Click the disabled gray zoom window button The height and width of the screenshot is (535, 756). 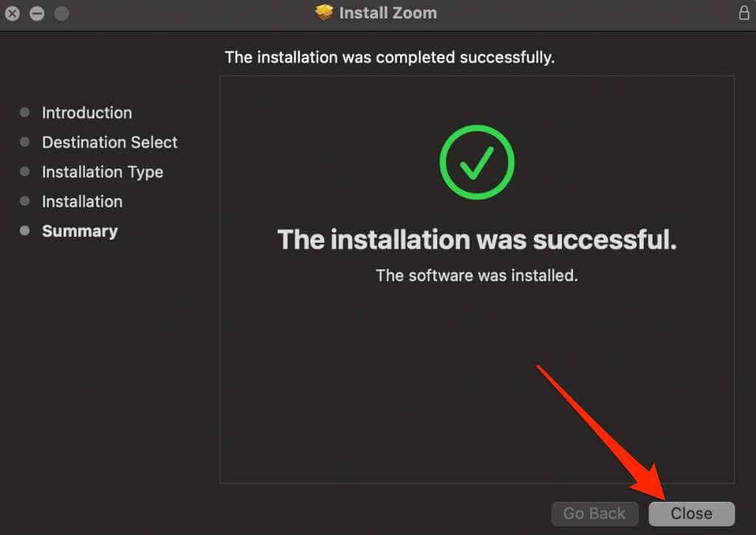coord(61,13)
